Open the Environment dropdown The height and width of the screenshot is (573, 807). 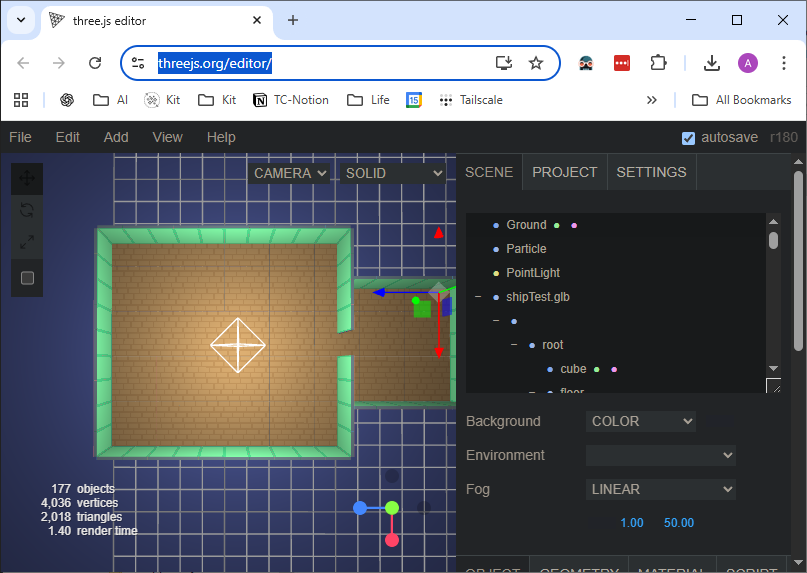(x=661, y=455)
